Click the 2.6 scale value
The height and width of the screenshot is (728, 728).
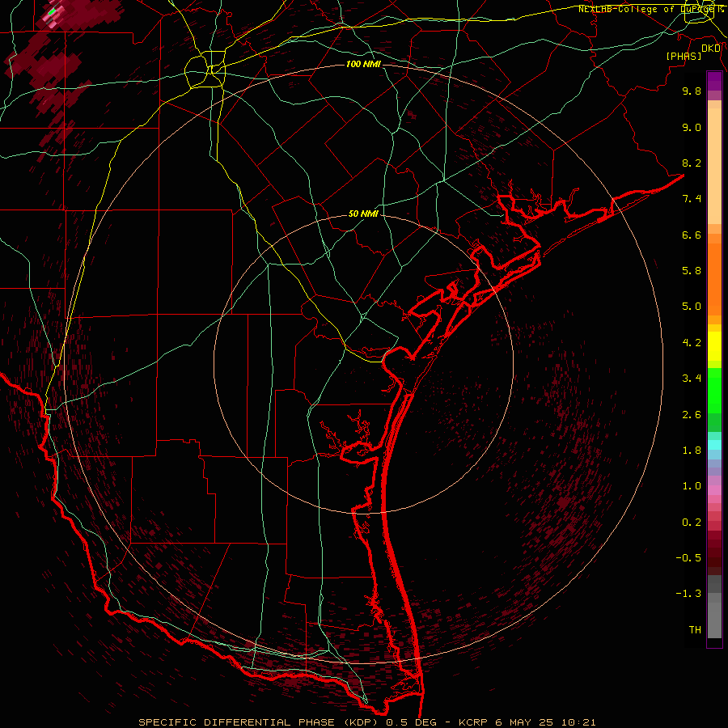692,415
